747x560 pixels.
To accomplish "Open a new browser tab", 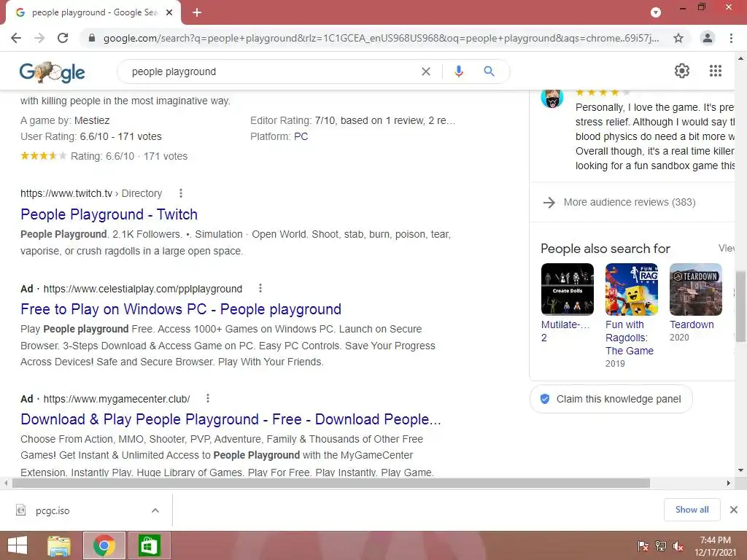I will (197, 12).
